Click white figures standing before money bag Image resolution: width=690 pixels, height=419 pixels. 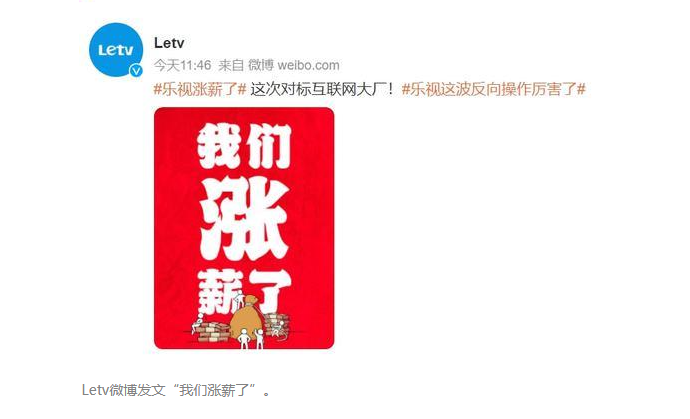[251, 338]
